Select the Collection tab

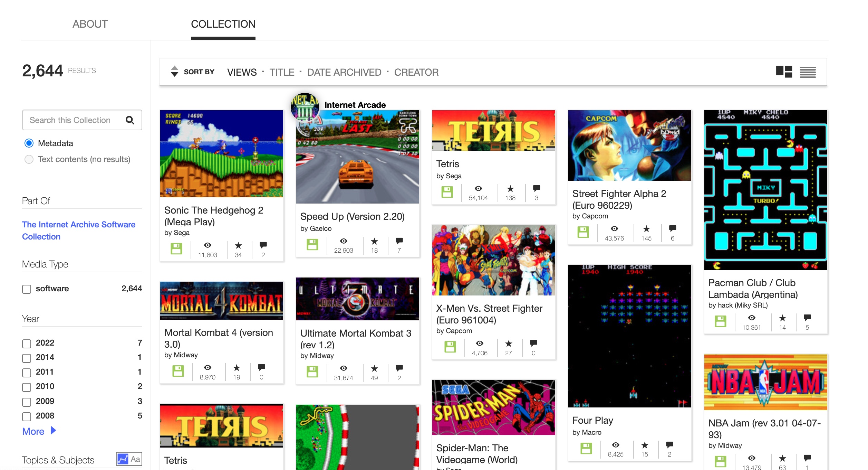coord(223,24)
